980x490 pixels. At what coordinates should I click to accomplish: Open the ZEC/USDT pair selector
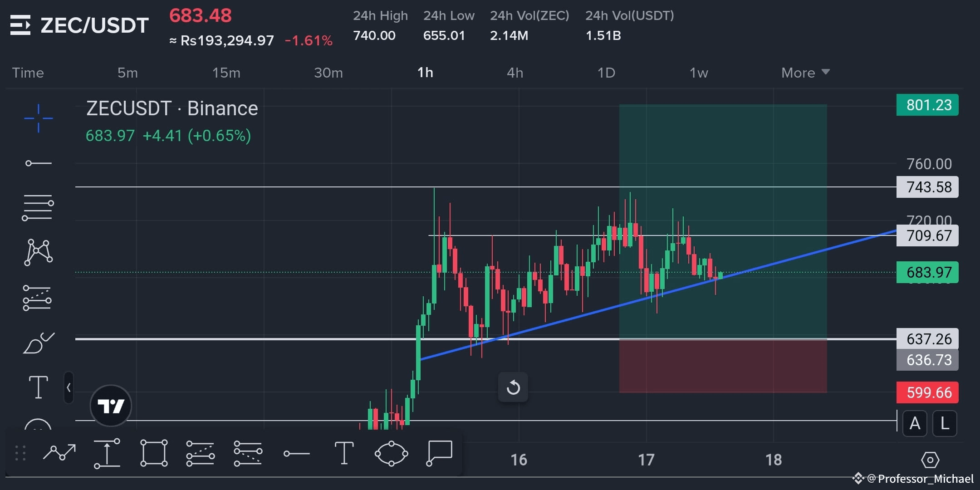point(94,25)
